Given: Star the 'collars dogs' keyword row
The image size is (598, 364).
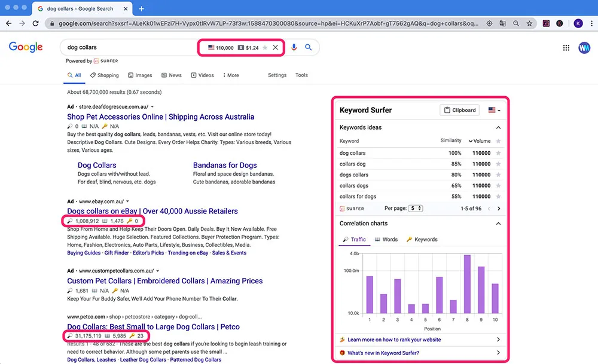Looking at the screenshot, I should 498,186.
